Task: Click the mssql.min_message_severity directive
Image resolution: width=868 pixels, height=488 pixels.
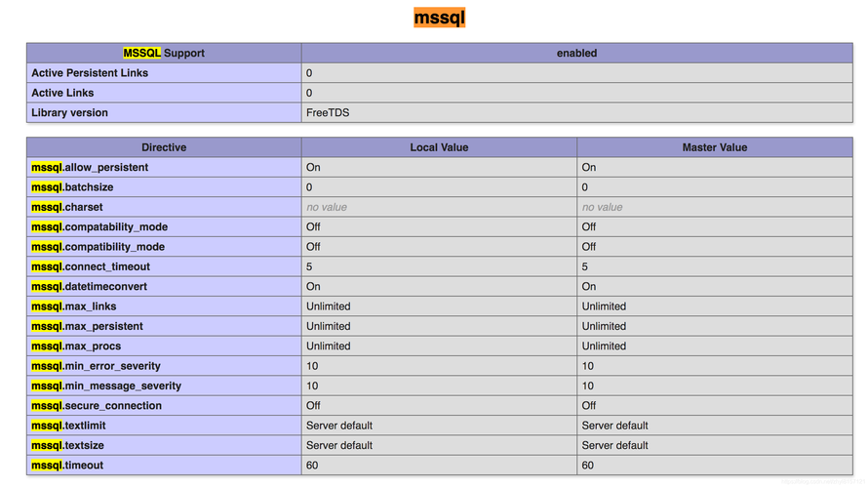Action: coord(106,386)
